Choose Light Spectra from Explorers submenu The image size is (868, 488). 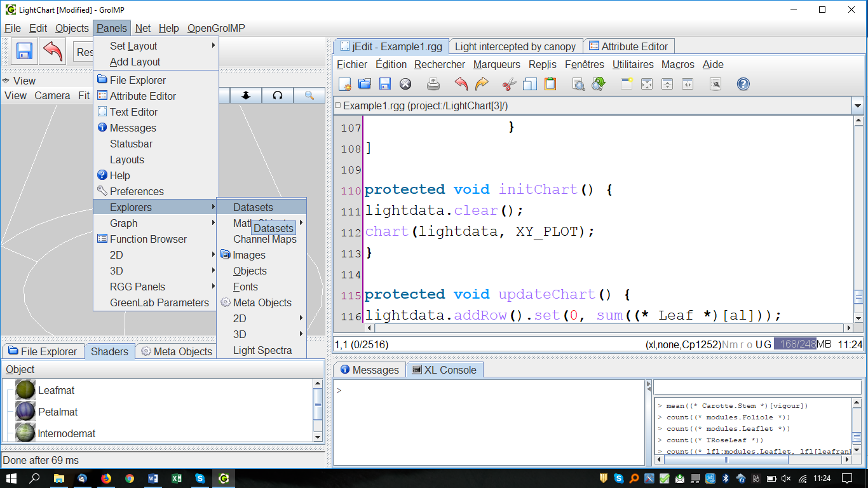262,350
